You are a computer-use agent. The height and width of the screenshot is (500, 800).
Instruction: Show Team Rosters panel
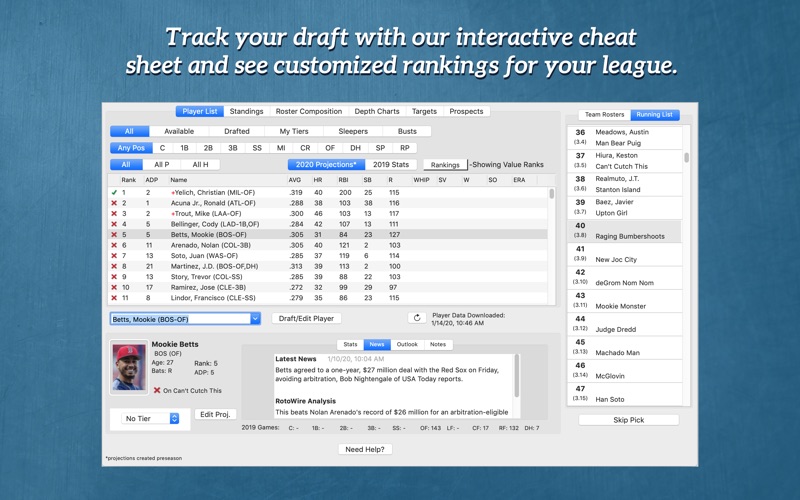pyautogui.click(x=605, y=115)
